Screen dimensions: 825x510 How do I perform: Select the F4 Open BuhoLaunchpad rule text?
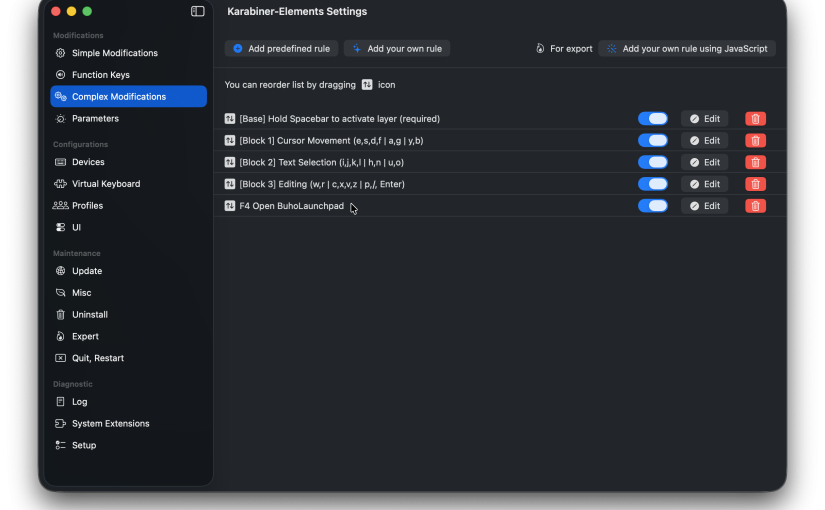291,206
